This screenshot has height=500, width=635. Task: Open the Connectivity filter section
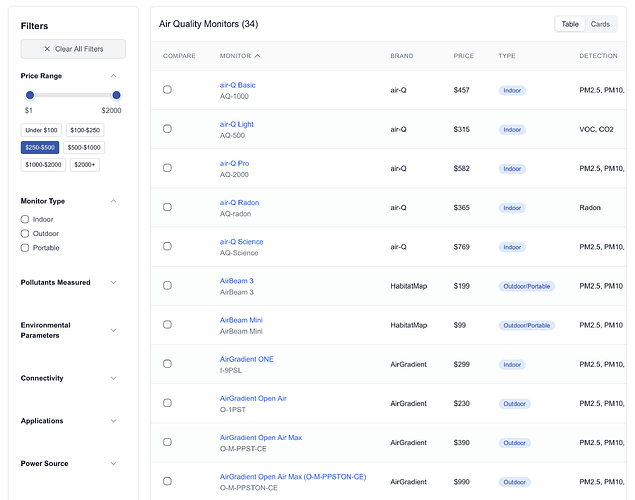113,378
